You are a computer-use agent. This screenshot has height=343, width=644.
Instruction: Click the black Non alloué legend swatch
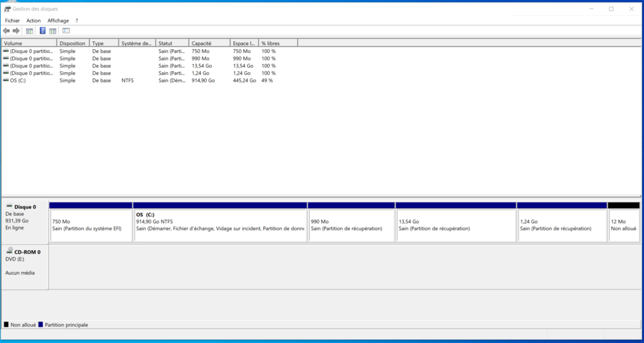pos(6,325)
